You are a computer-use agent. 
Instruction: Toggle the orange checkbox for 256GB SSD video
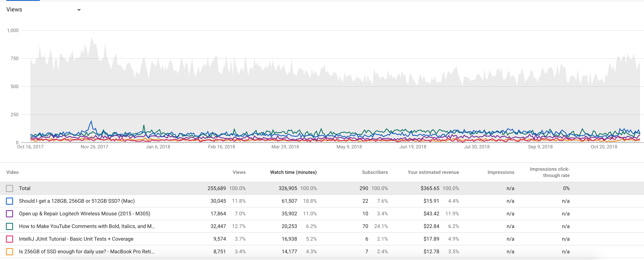tap(9, 252)
